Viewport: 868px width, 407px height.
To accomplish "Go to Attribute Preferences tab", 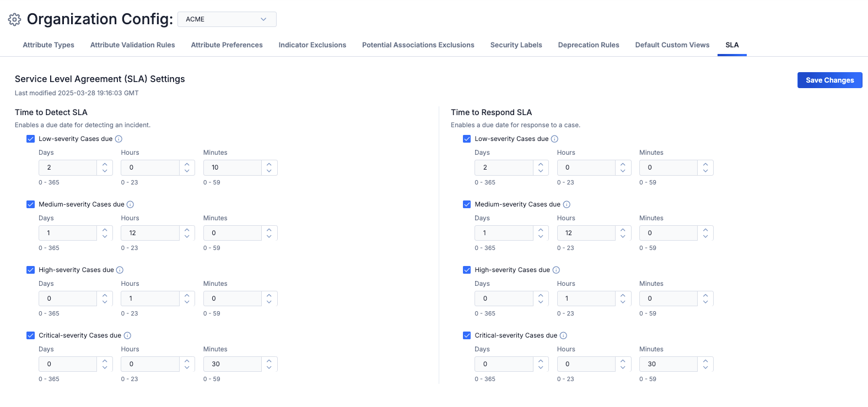I will (227, 45).
